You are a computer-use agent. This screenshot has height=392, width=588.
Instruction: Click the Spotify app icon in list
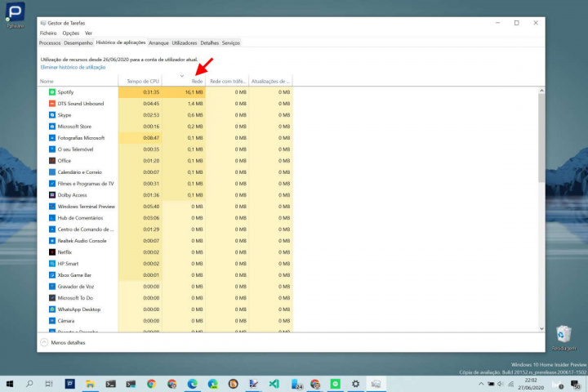coord(51,92)
